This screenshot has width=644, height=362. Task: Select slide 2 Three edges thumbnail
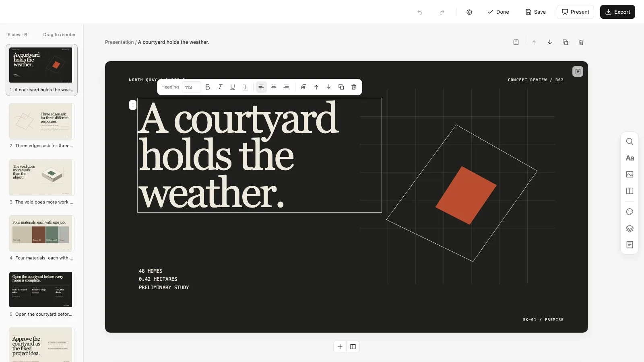pos(41,121)
